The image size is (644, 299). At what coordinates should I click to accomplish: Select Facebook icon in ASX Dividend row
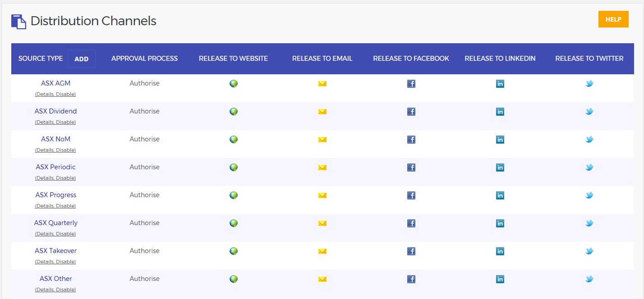tap(411, 112)
